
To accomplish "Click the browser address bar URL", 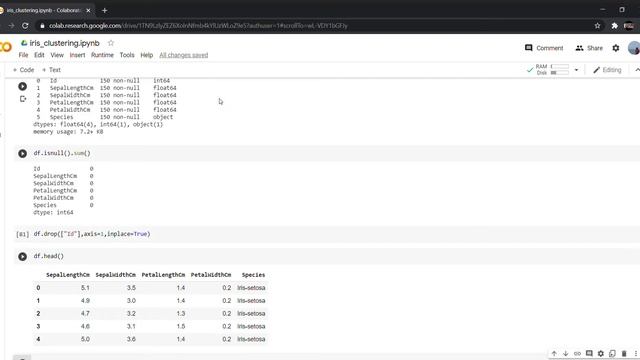I will pyautogui.click(x=198, y=26).
